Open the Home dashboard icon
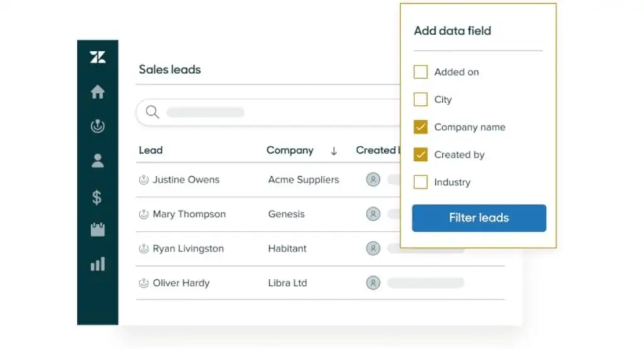 point(97,92)
